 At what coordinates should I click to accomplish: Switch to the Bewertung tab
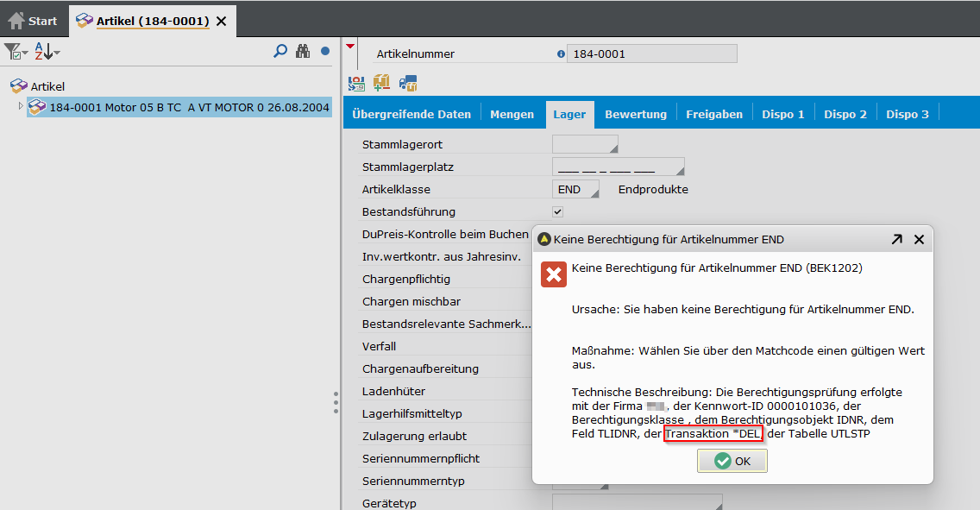[635, 114]
